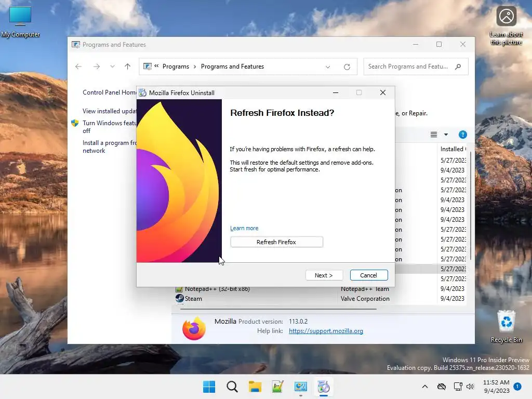This screenshot has height=399, width=532.
Task: Open Control Panel Home link
Action: pyautogui.click(x=109, y=92)
